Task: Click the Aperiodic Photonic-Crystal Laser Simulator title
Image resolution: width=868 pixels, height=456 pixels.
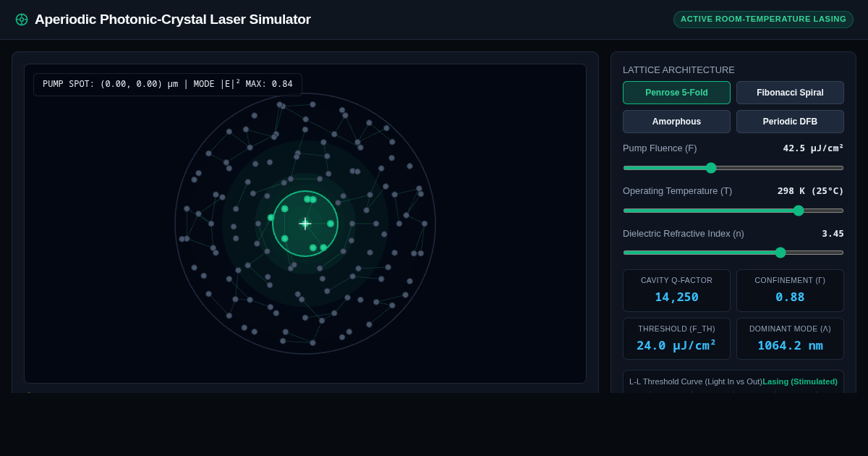Action: 173,20
